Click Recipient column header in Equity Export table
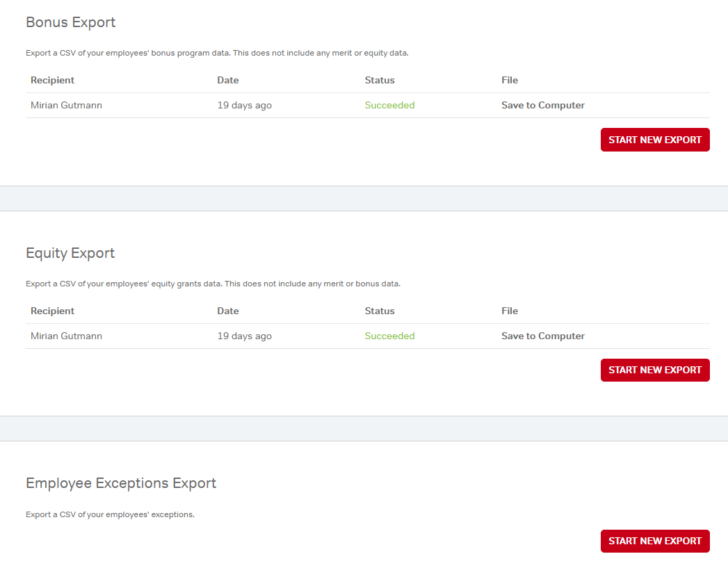The width and height of the screenshot is (728, 570). pyautogui.click(x=52, y=311)
